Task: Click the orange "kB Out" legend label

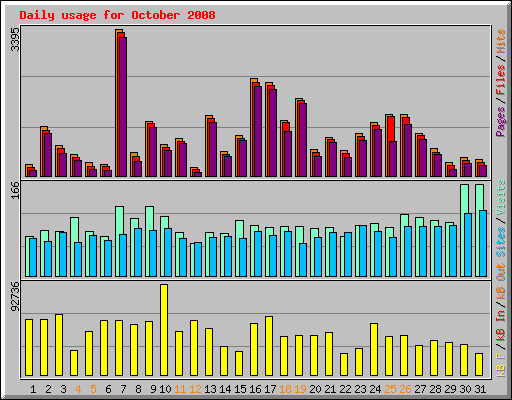Action: pyautogui.click(x=501, y=282)
